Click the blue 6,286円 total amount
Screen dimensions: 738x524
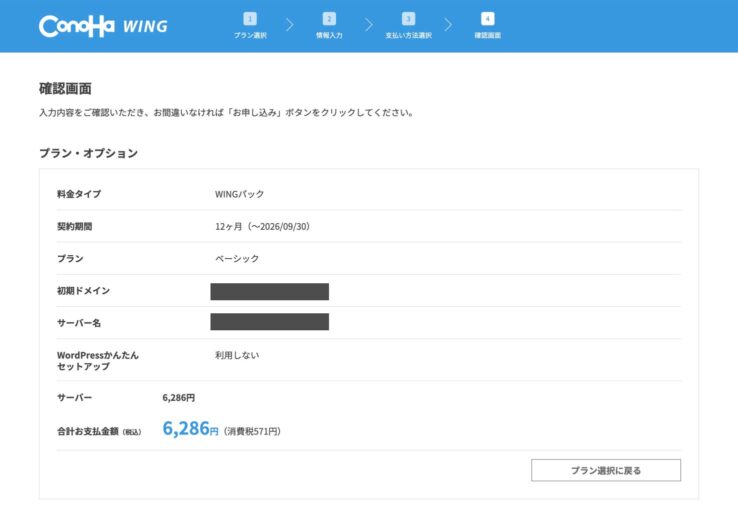pyautogui.click(x=190, y=429)
